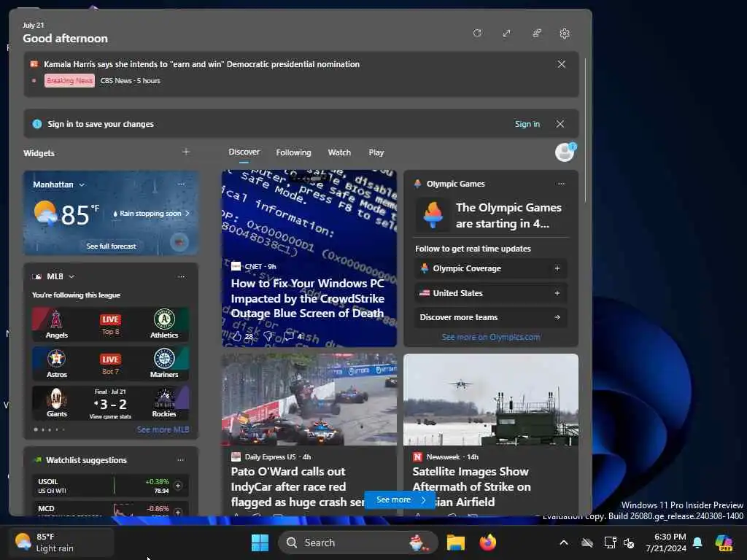Click the taskbar Search box
The width and height of the screenshot is (747, 560).
(x=357, y=542)
